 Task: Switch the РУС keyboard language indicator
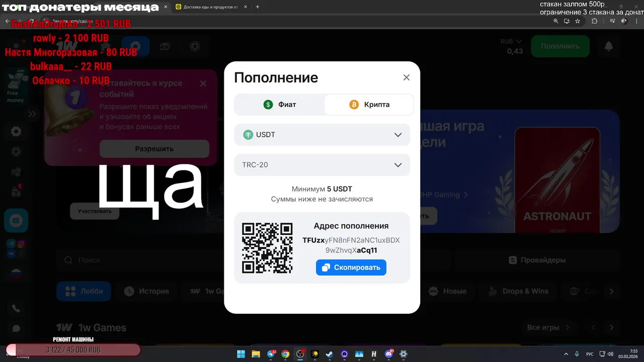point(590,354)
